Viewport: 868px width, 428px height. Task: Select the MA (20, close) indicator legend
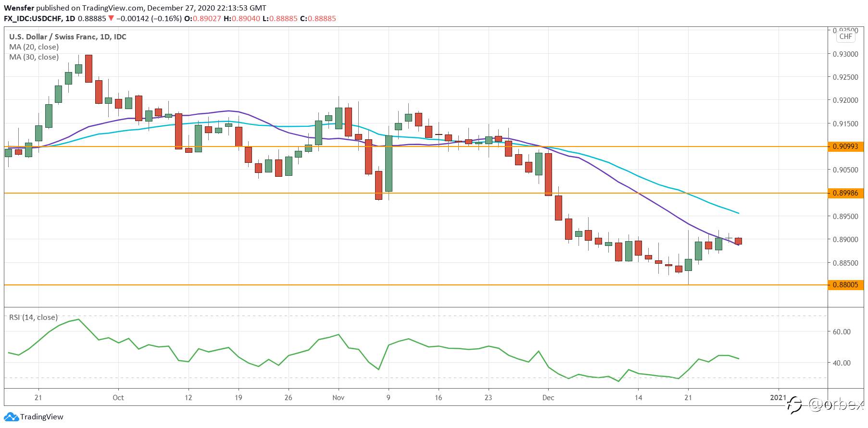34,47
